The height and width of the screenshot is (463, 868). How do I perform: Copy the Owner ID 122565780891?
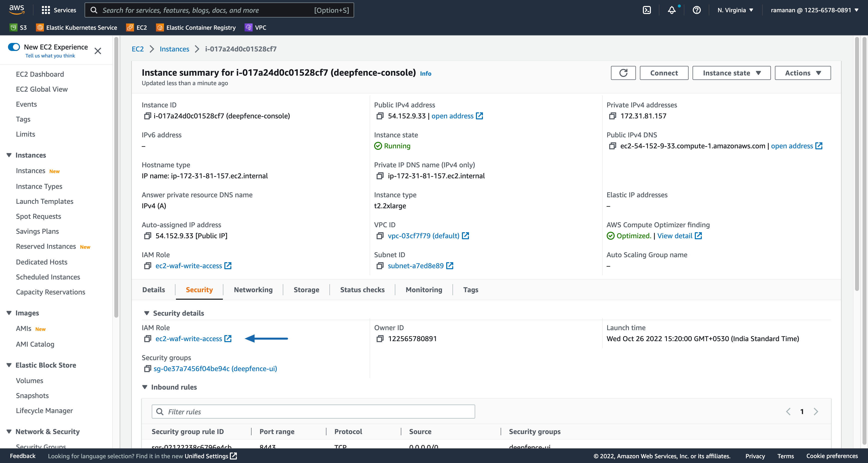point(380,339)
